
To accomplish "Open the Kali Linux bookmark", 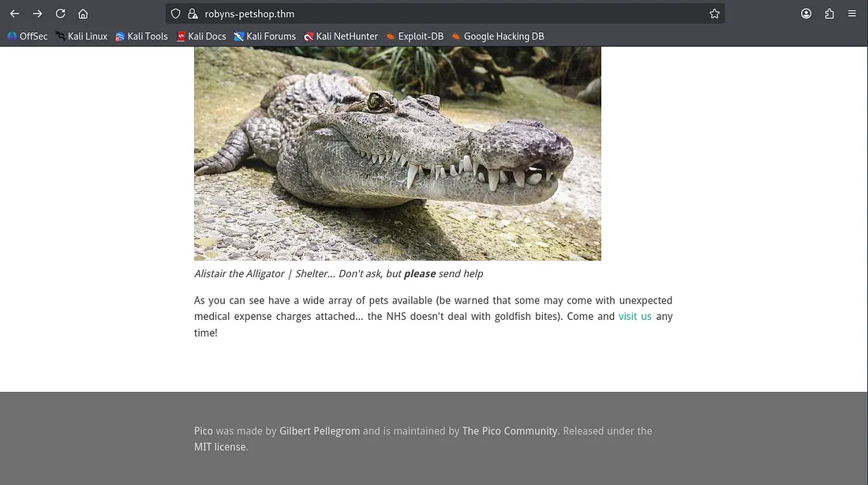I will pyautogui.click(x=81, y=36).
